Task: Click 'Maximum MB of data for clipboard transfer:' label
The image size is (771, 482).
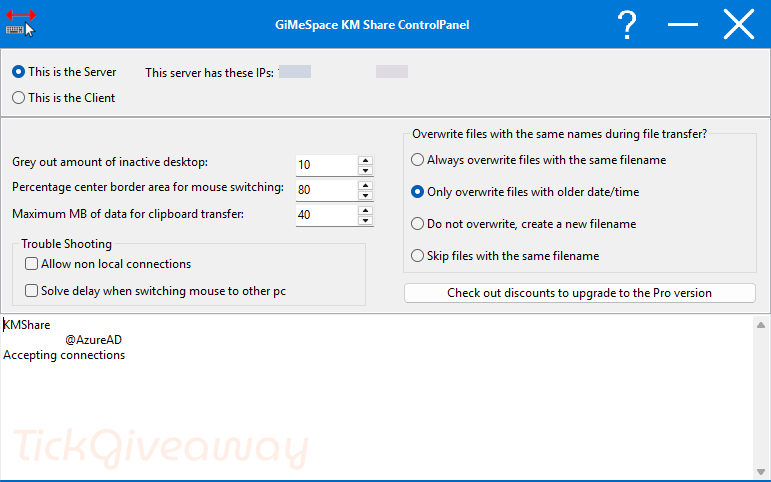Action: [x=128, y=214]
